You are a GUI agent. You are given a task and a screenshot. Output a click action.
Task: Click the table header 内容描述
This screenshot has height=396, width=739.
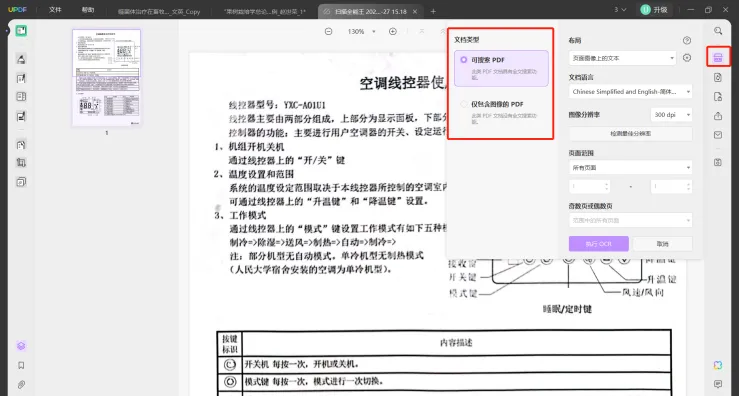point(456,343)
